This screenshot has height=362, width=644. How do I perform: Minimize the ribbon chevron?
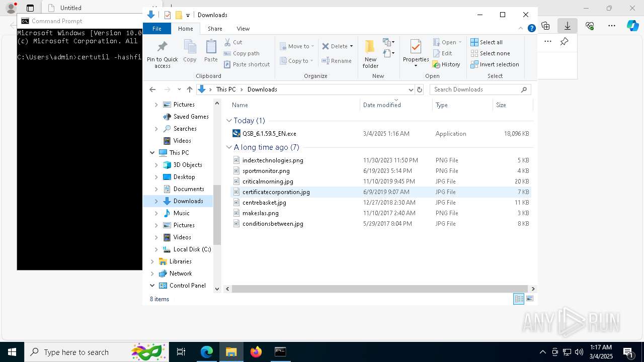click(x=521, y=29)
